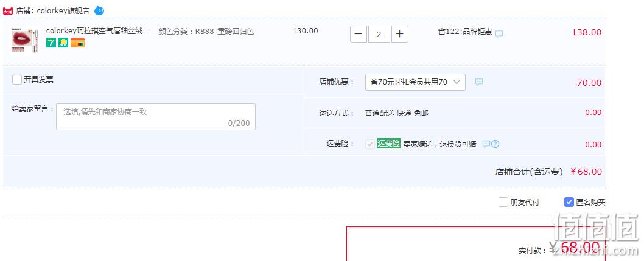
Task: Open the comment icon next to 省122:品牌钜惠
Action: (x=499, y=33)
